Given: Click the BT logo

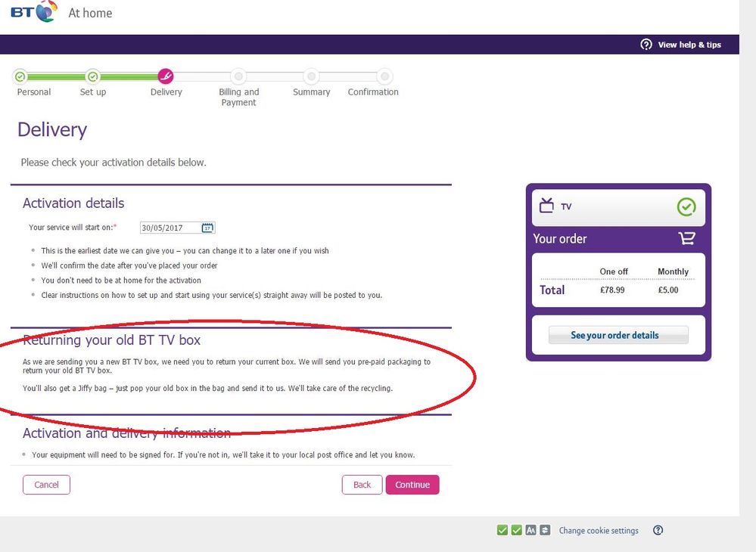Looking at the screenshot, I should pyautogui.click(x=34, y=11).
